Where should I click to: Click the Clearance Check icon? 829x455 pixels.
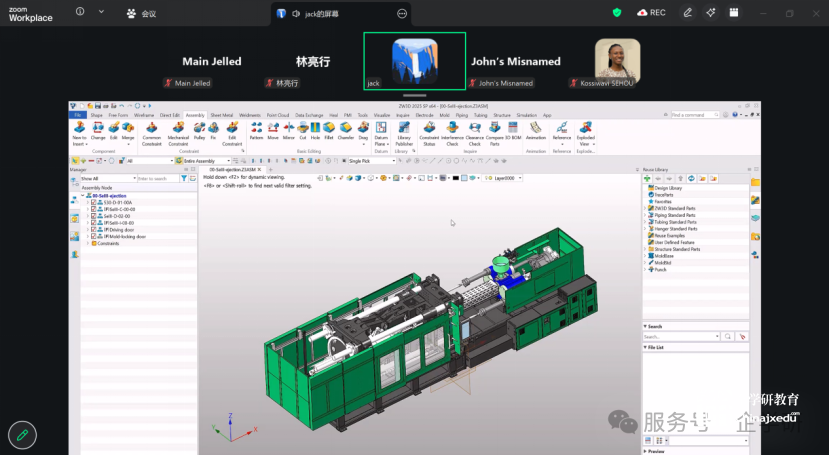pyautogui.click(x=475, y=132)
